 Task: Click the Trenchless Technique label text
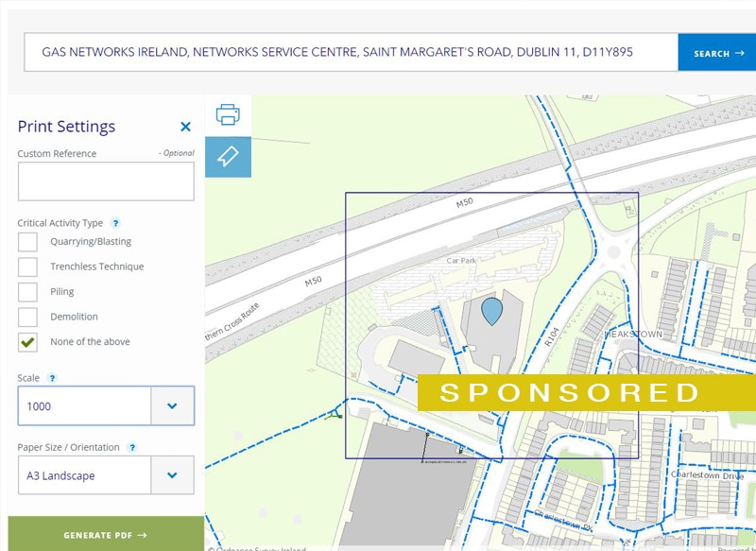[x=97, y=267]
